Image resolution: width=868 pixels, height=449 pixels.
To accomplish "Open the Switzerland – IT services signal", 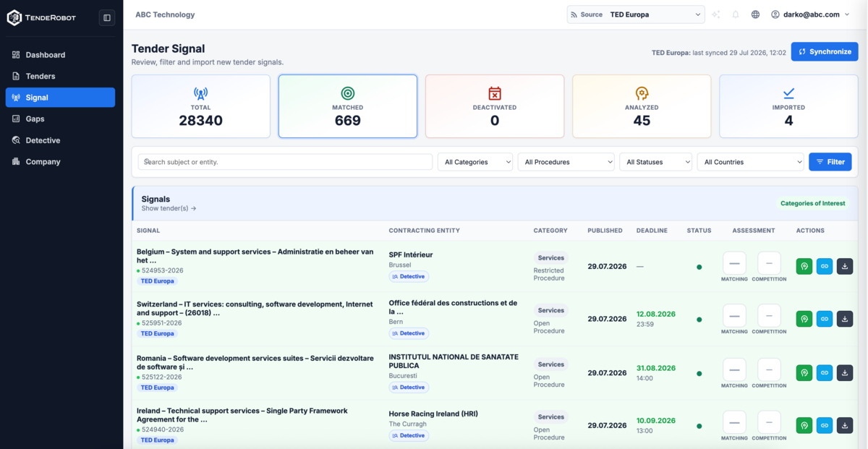I will pyautogui.click(x=255, y=309).
